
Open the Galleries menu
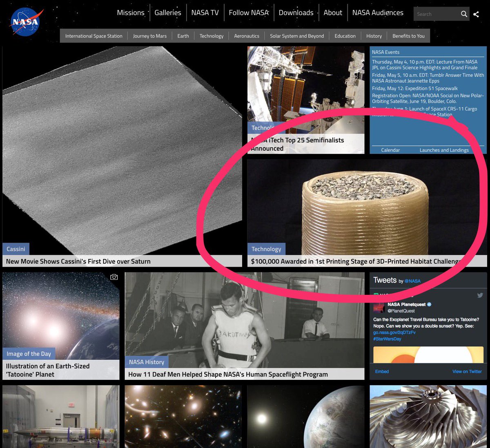pyautogui.click(x=168, y=13)
